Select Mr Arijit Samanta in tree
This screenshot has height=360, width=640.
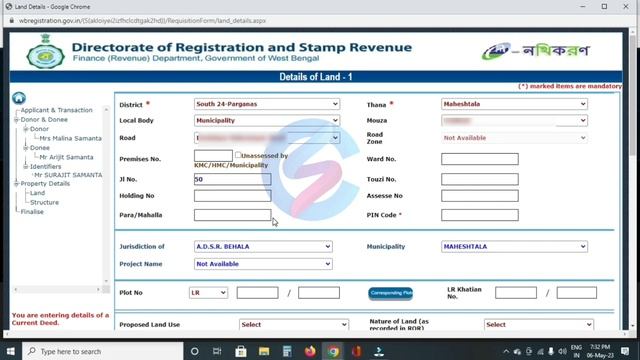click(66, 157)
